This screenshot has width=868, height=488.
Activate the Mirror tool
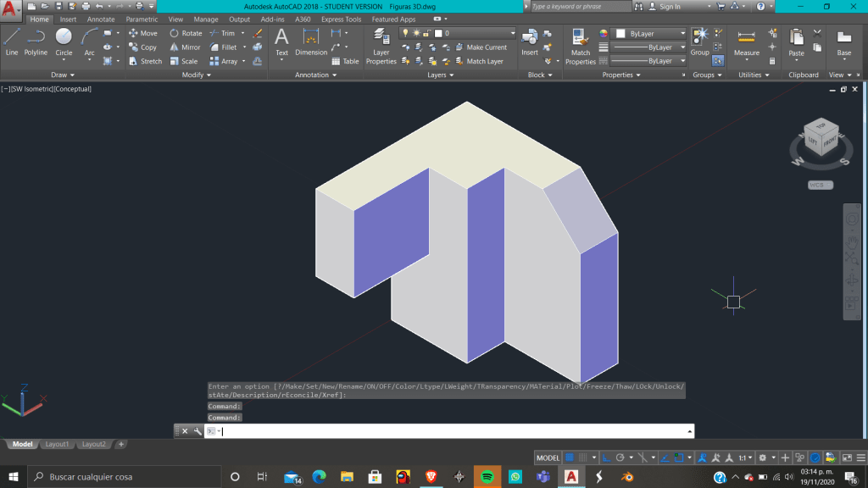coord(184,47)
